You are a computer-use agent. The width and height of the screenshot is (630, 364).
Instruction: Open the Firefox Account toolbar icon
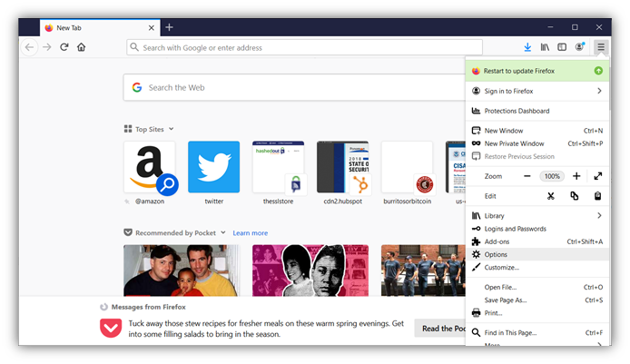coord(579,47)
